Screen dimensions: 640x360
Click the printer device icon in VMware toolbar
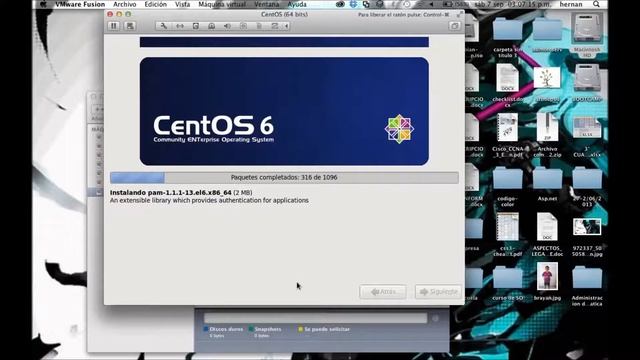[x=259, y=26]
